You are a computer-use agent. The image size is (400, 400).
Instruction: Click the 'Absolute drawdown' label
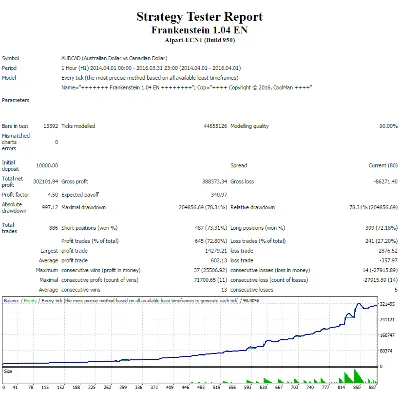pos(14,207)
